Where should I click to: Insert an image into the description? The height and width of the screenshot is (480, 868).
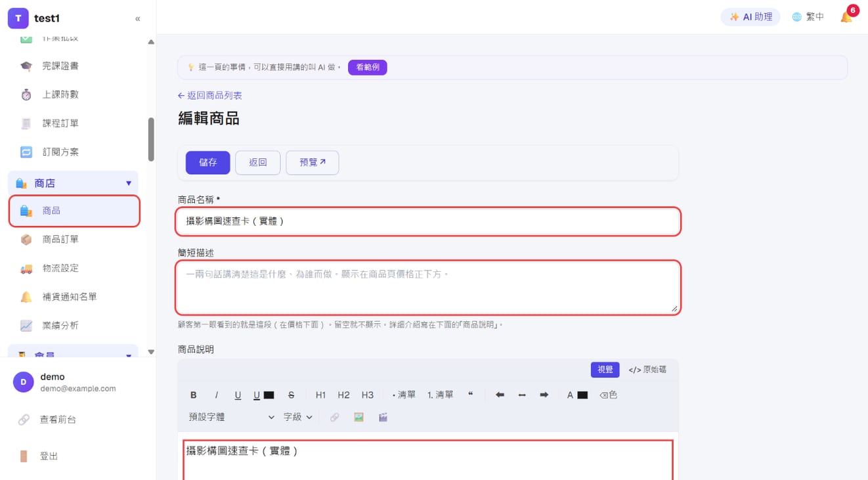pyautogui.click(x=358, y=418)
